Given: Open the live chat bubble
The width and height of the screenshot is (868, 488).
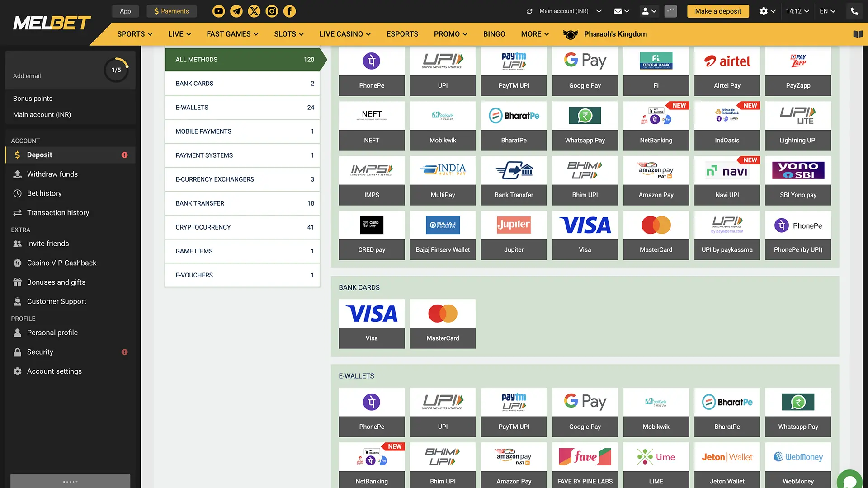Looking at the screenshot, I should click(850, 481).
